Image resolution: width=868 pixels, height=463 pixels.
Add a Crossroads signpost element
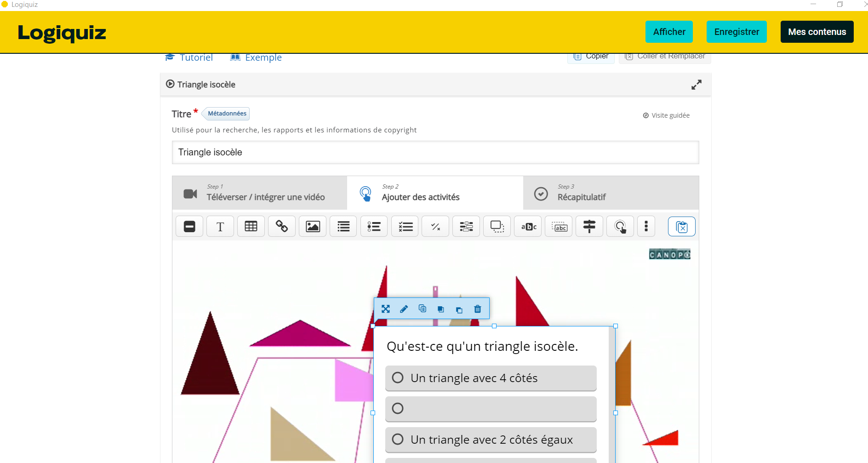click(x=590, y=227)
